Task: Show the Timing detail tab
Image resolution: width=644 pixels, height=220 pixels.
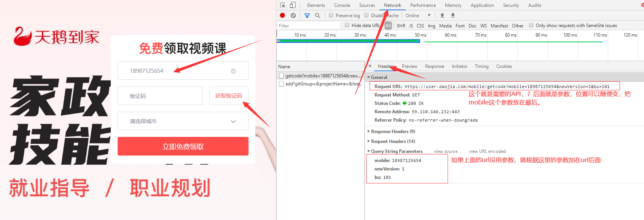Action: pyautogui.click(x=481, y=66)
